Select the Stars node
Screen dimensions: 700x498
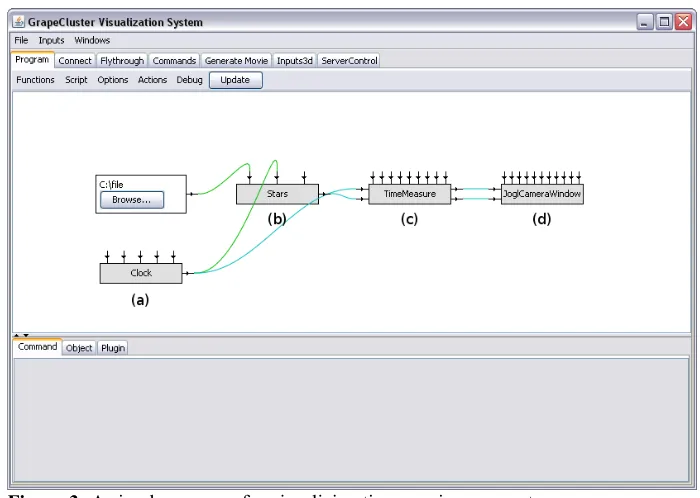(x=277, y=194)
